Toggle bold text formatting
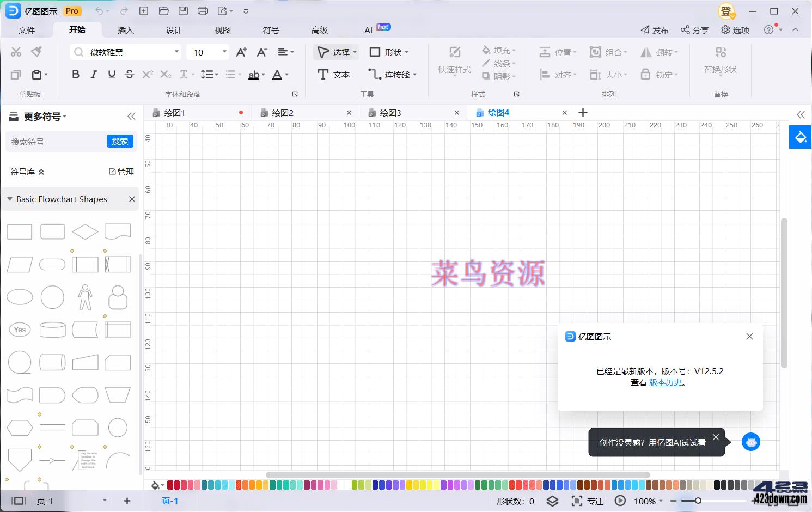The image size is (812, 512). coord(76,75)
